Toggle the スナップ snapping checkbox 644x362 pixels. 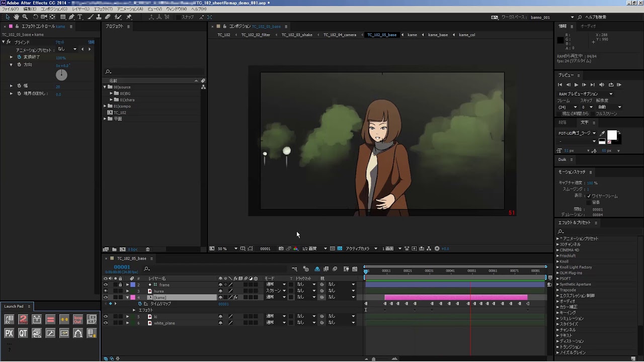[x=178, y=17]
